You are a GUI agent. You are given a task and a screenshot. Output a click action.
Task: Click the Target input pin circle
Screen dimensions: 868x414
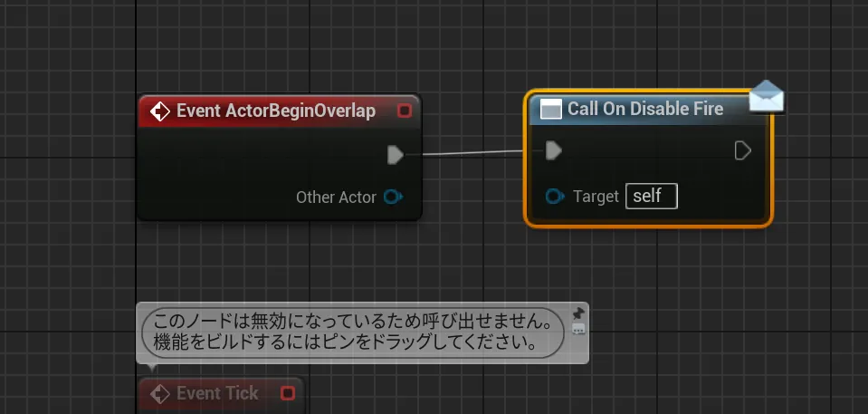[557, 197]
